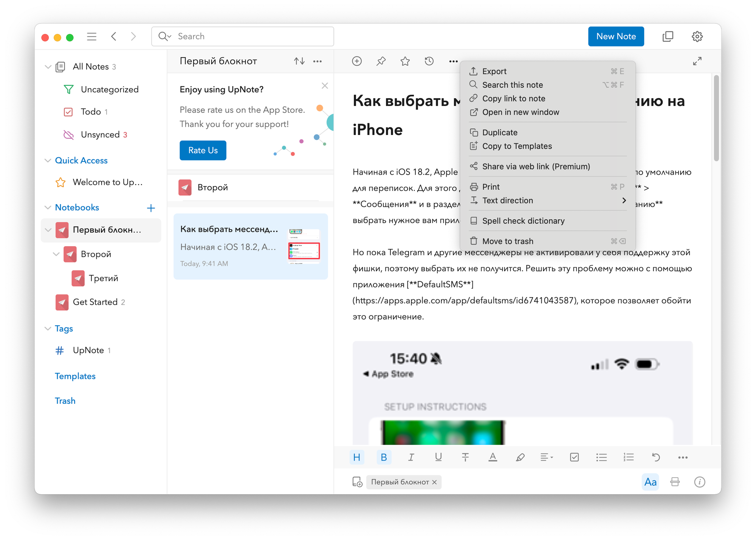Collapse the Quick Access section
This screenshot has width=756, height=540.
48,160
